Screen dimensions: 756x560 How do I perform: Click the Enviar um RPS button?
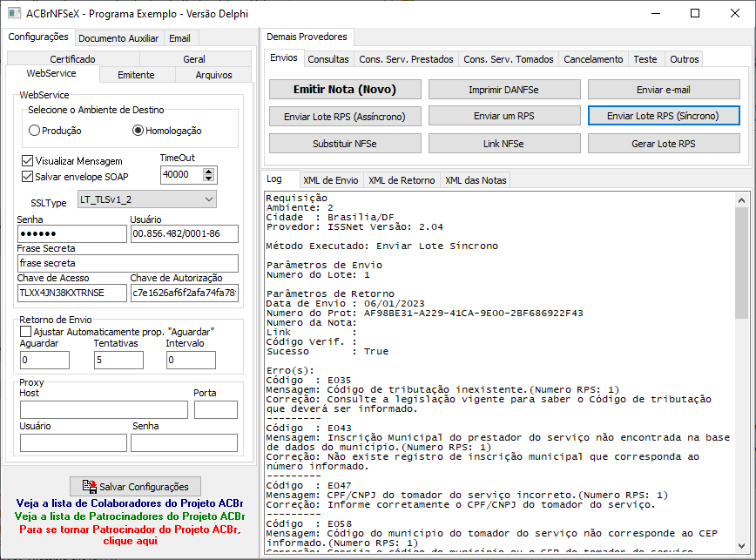pos(503,116)
